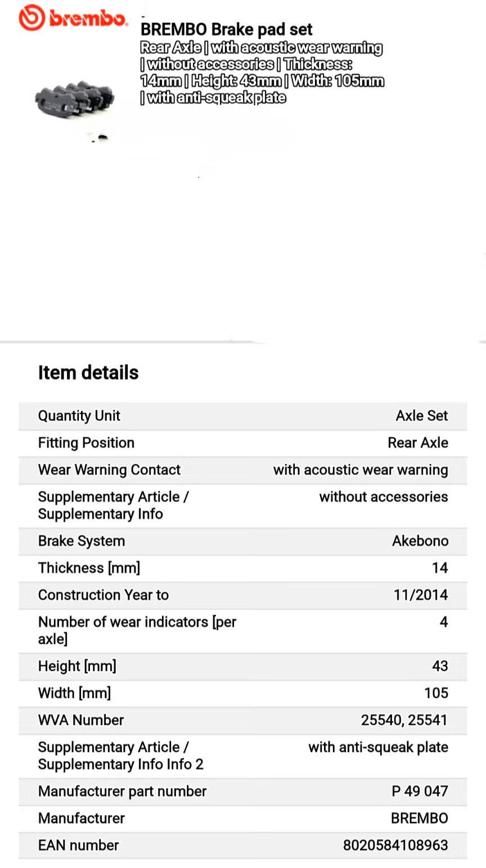Select the Thickness [mm] row label
486x868 pixels.
click(x=89, y=568)
